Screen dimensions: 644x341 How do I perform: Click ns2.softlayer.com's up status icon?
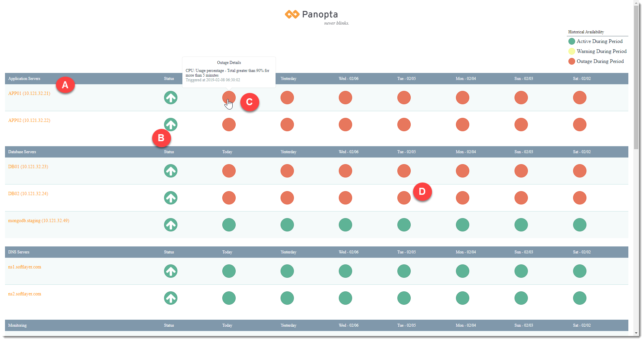pos(171,298)
